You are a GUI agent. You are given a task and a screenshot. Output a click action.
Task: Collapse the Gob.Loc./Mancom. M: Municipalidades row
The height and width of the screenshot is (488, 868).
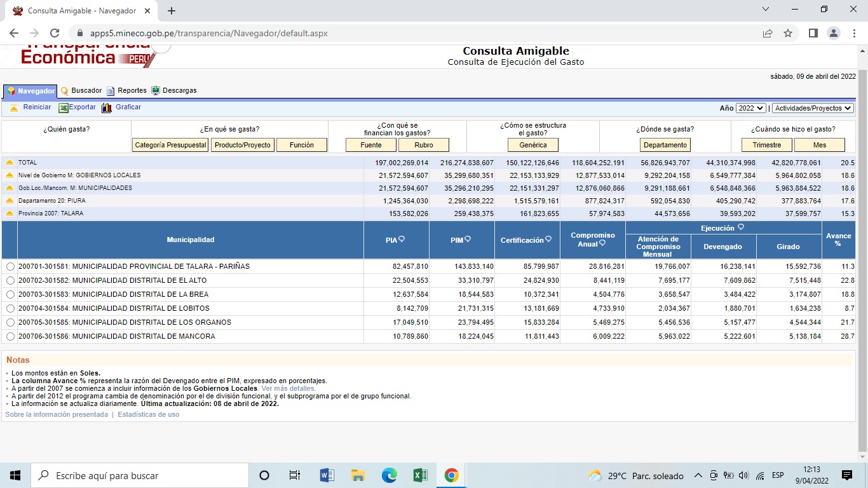click(10, 188)
